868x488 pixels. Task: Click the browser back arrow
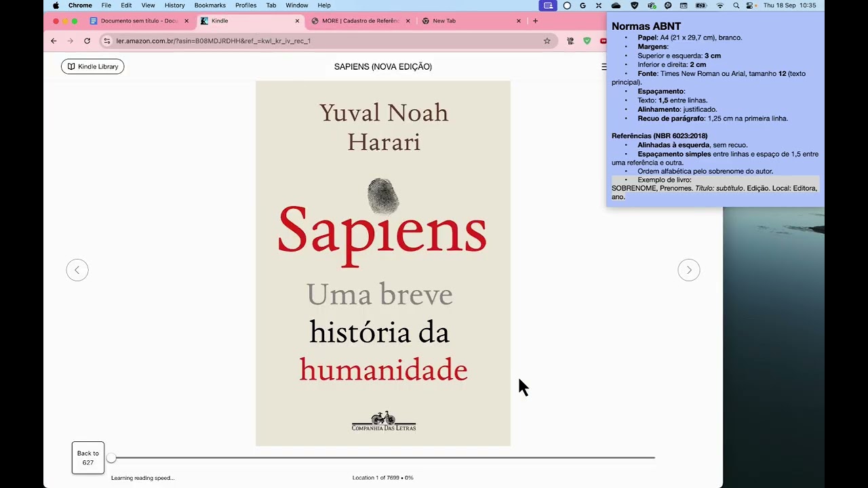click(x=54, y=41)
